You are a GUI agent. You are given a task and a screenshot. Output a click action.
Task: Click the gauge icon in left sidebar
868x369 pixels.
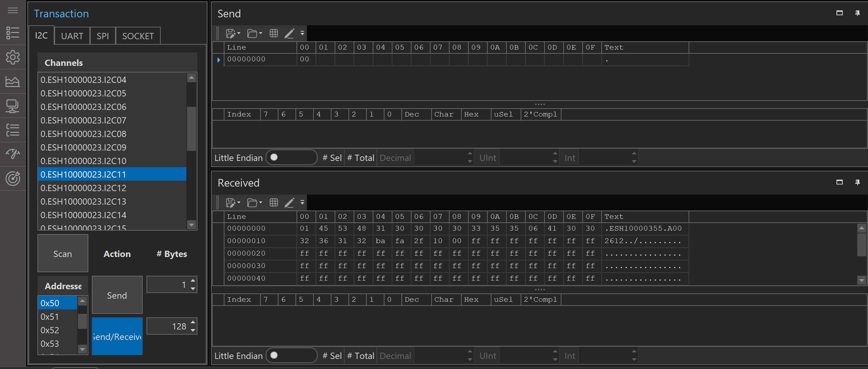13,154
